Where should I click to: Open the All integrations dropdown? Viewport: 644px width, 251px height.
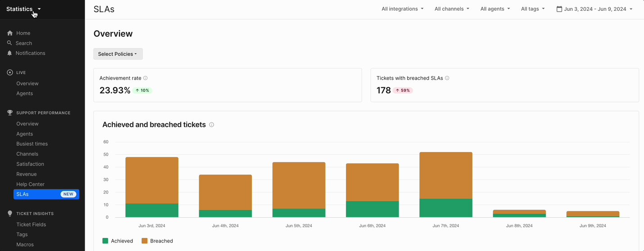(x=403, y=9)
